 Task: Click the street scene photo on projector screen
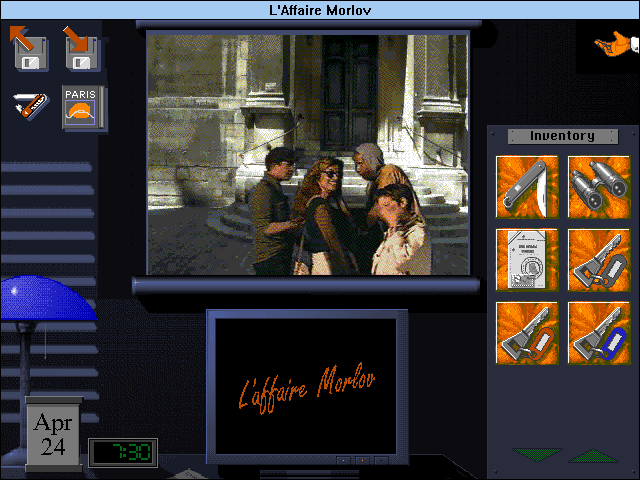click(x=308, y=155)
